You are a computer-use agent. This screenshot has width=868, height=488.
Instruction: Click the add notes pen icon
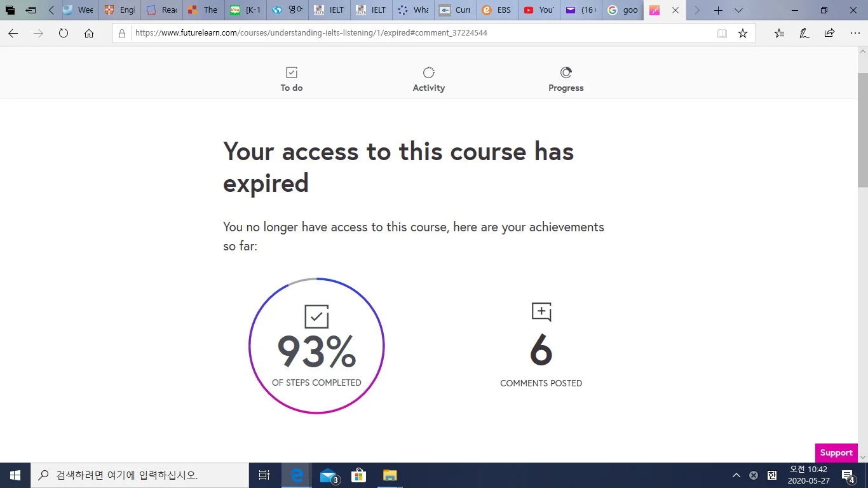click(804, 33)
